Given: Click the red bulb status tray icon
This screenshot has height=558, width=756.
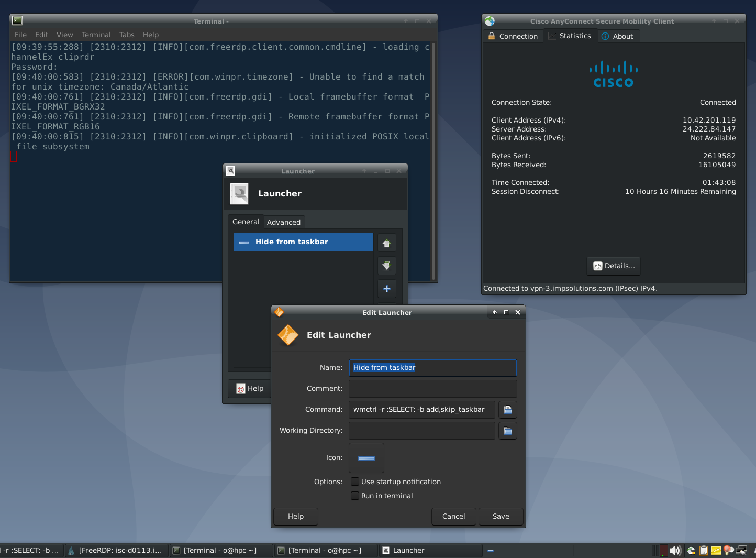Looking at the screenshot, I should click(x=728, y=551).
